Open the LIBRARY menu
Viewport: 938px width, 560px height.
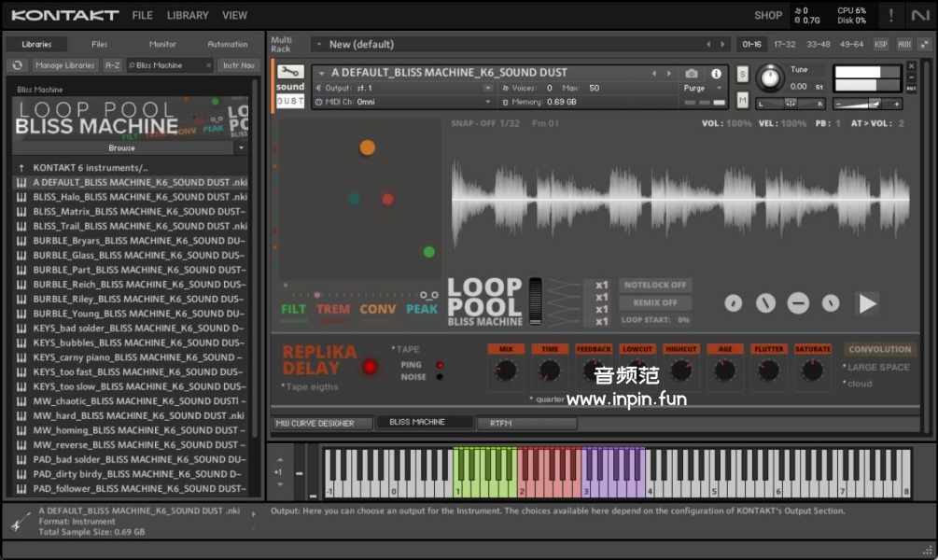188,15
